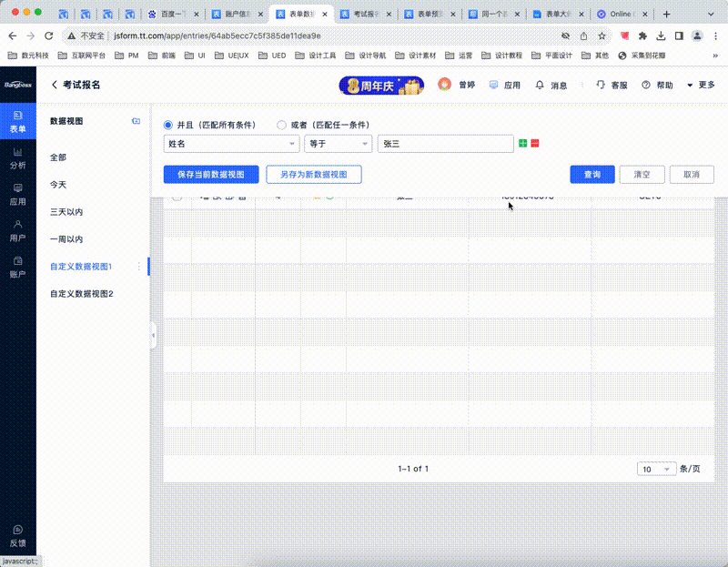Add a filter condition with green plus
728x567 pixels.
pos(523,144)
